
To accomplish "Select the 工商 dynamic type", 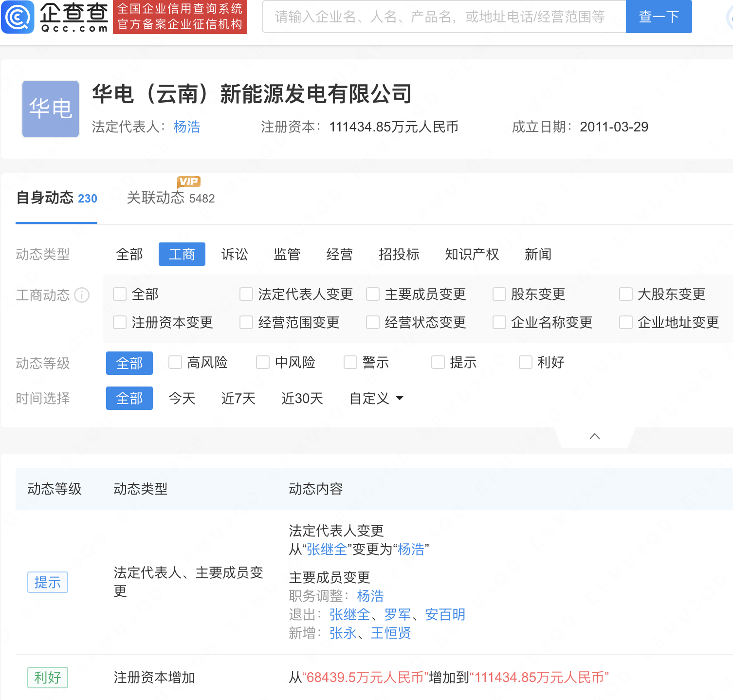I will click(182, 254).
